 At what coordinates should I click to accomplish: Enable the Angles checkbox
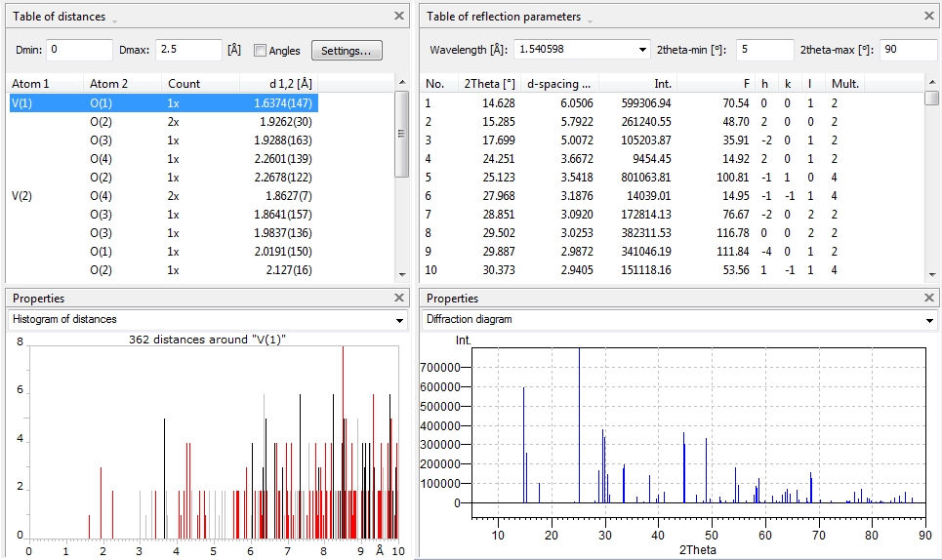click(x=261, y=51)
